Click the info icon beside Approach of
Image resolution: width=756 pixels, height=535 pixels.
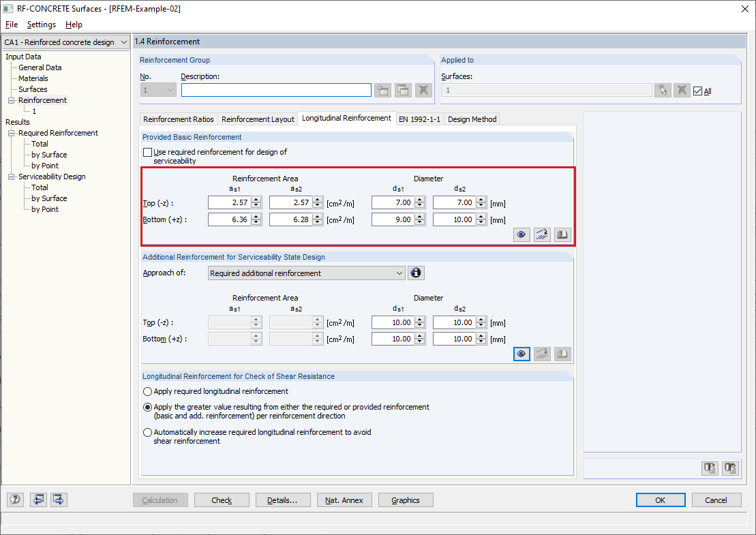[x=416, y=273]
